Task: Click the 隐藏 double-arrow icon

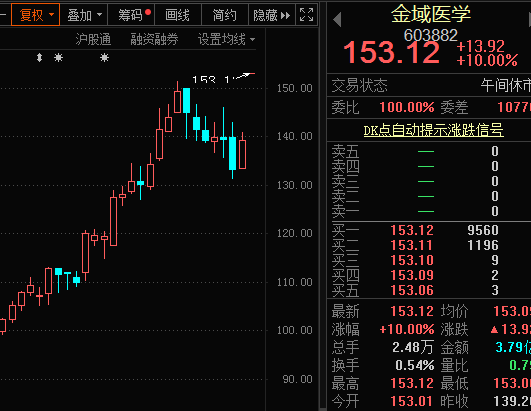Action: tap(285, 16)
